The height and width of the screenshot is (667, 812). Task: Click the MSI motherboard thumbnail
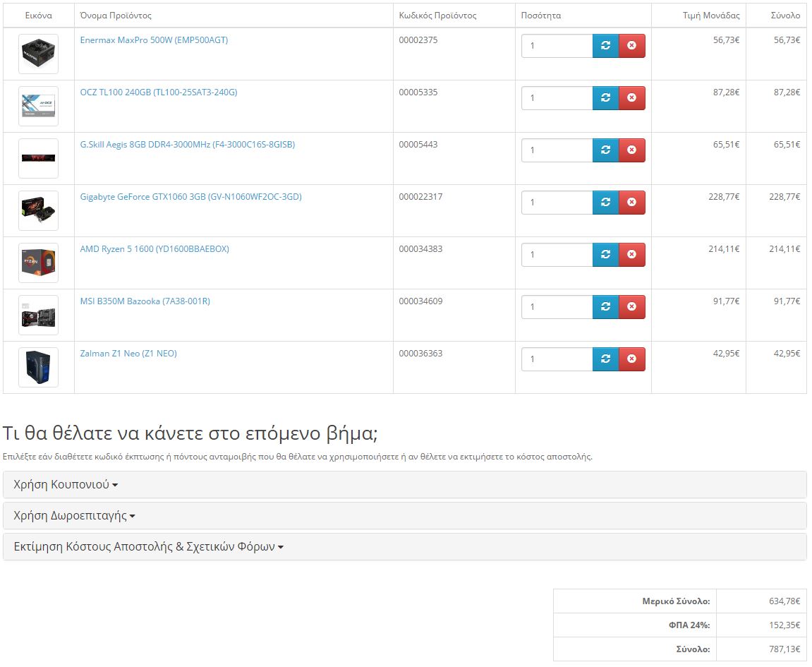pos(38,316)
